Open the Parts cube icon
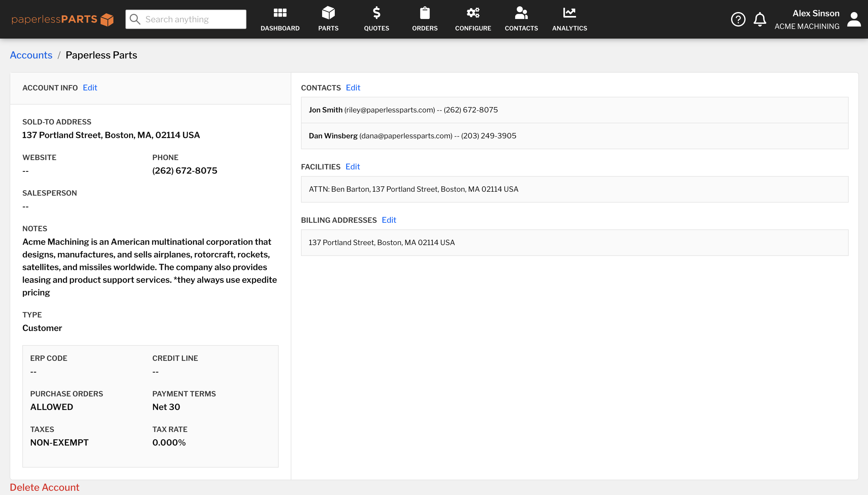This screenshot has width=868, height=495. (x=328, y=13)
